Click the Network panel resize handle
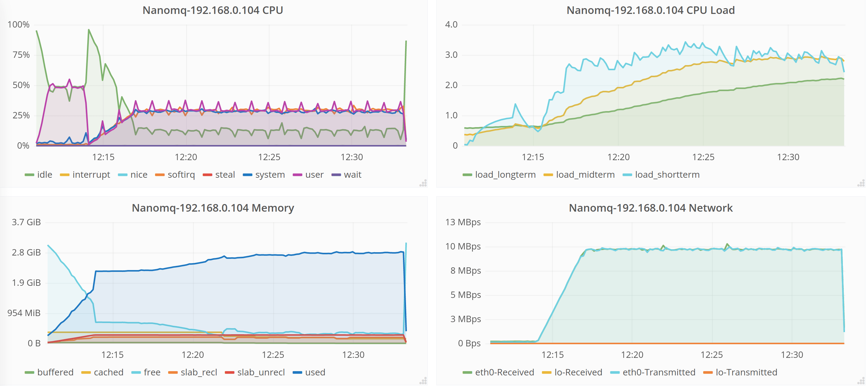Screen dimensions: 868x386 click(861, 381)
